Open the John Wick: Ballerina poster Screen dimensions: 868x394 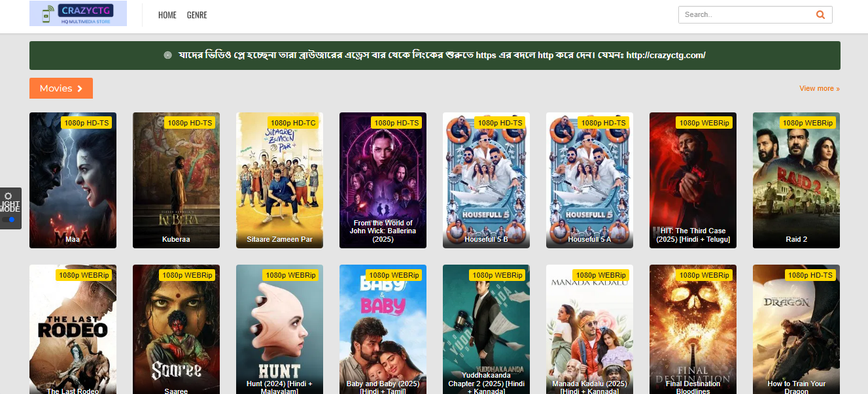pos(383,180)
